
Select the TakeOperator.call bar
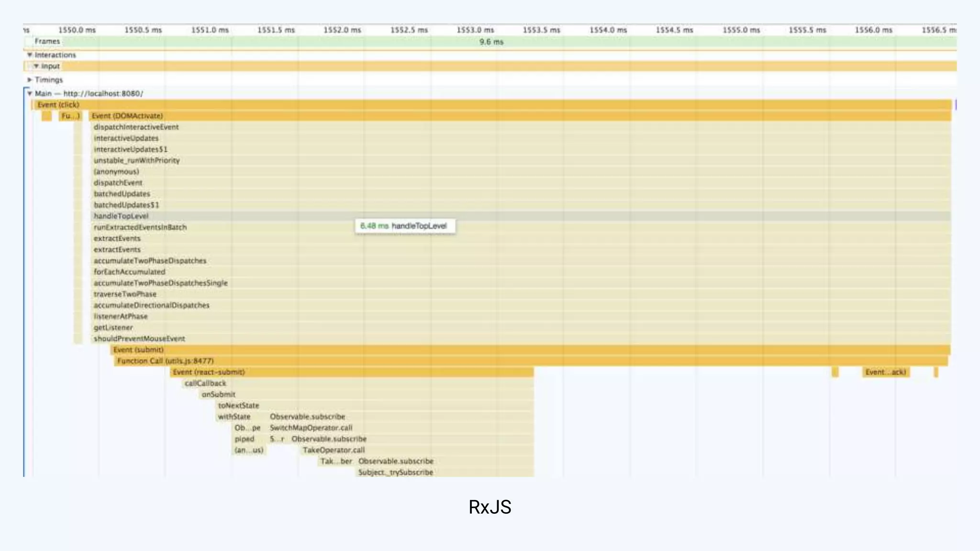[x=417, y=450]
